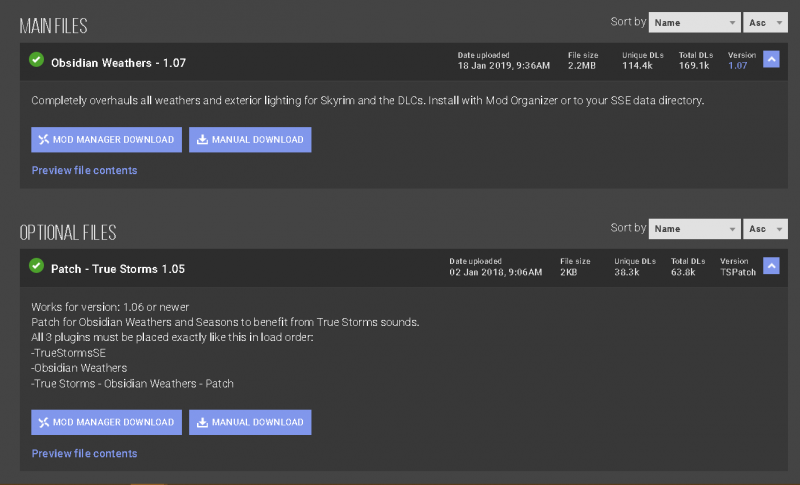Open the Optional Files Asc order dropdown
Screen dimensions: 800x485
pos(765,228)
